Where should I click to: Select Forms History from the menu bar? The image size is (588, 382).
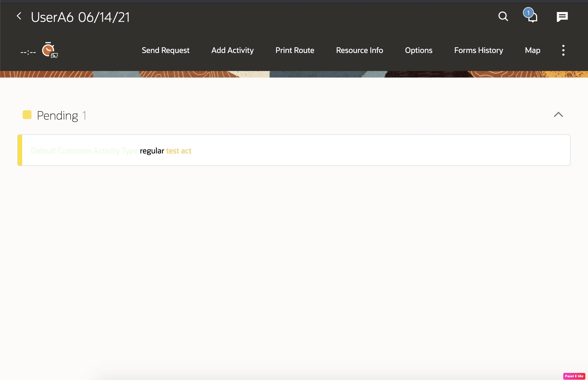click(x=478, y=50)
